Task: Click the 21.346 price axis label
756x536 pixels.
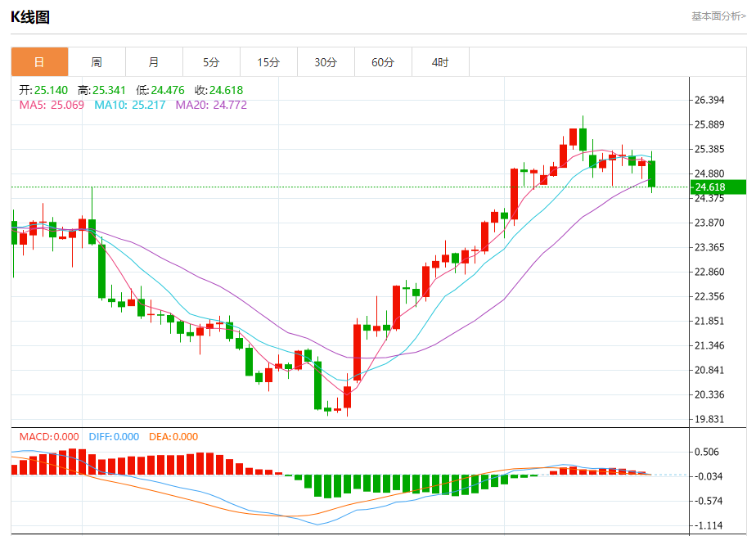Action: [709, 345]
